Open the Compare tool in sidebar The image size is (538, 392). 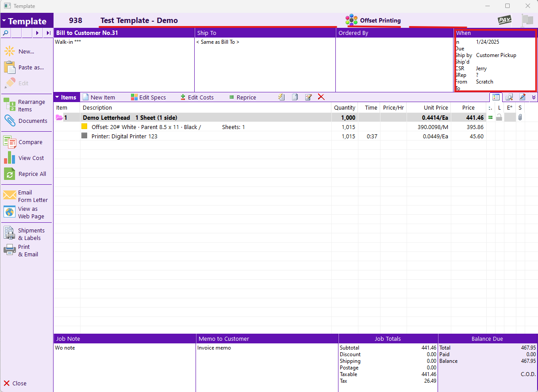coord(10,142)
